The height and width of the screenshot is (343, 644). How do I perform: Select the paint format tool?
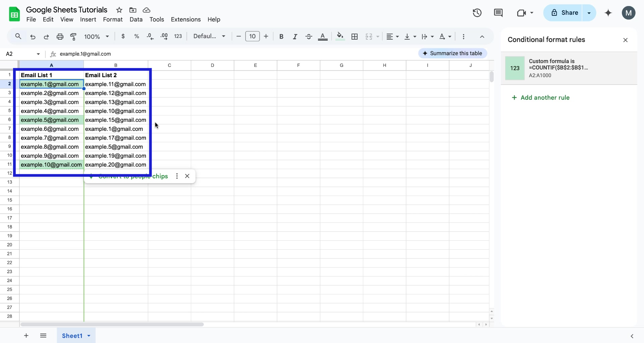(x=73, y=37)
